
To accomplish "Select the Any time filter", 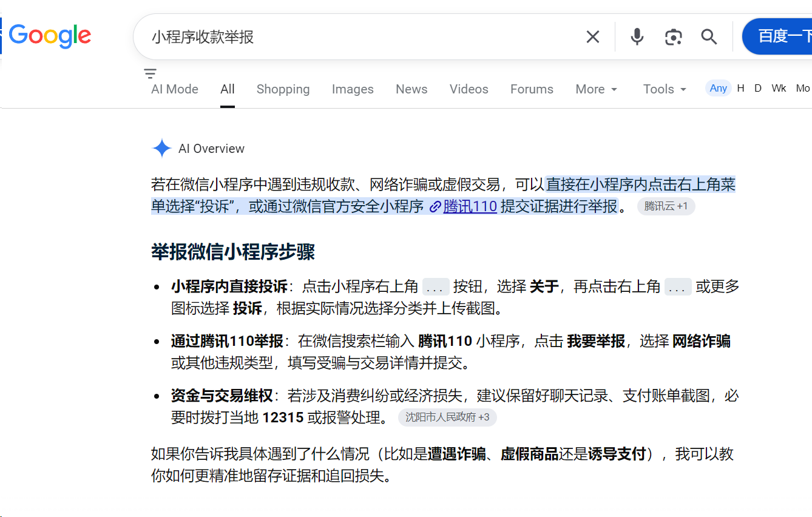I will pyautogui.click(x=719, y=88).
